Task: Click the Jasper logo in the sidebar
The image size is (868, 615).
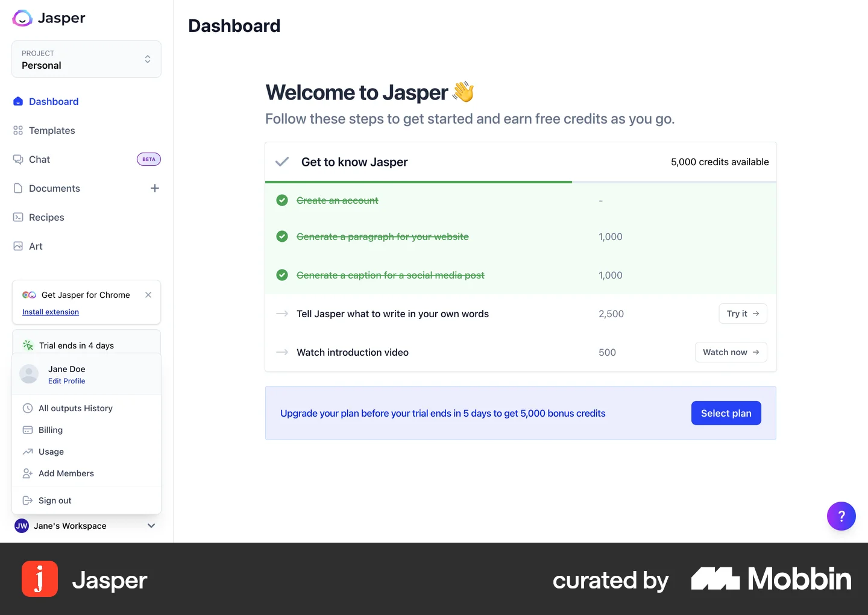Action: [x=49, y=18]
